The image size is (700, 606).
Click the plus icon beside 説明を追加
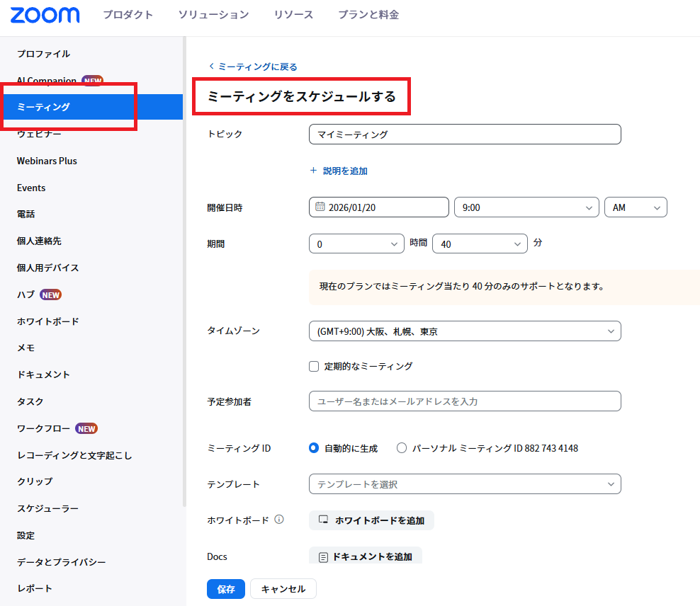point(313,171)
